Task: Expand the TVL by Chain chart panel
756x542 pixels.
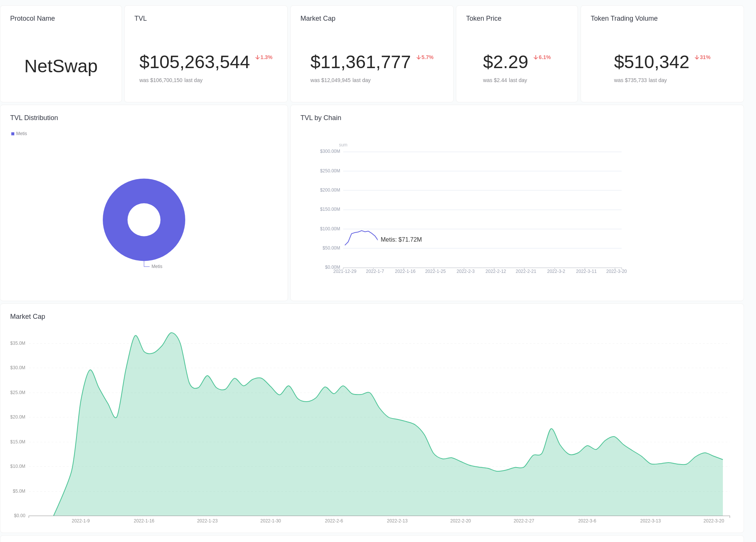Action: (320, 117)
